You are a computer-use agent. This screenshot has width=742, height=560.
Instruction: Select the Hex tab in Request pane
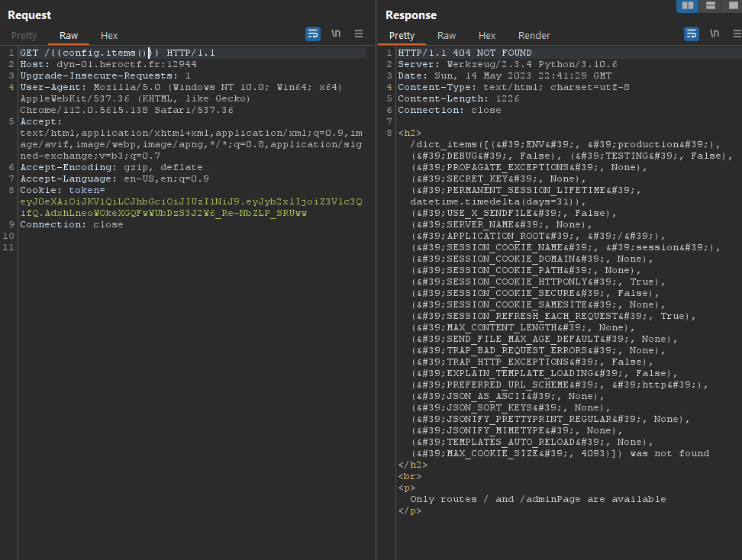coord(109,35)
